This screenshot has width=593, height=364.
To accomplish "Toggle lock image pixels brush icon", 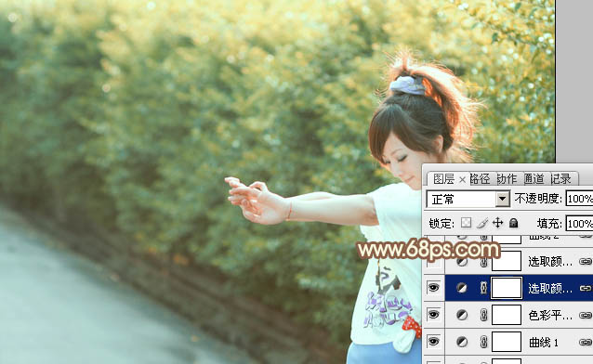I will click(481, 223).
